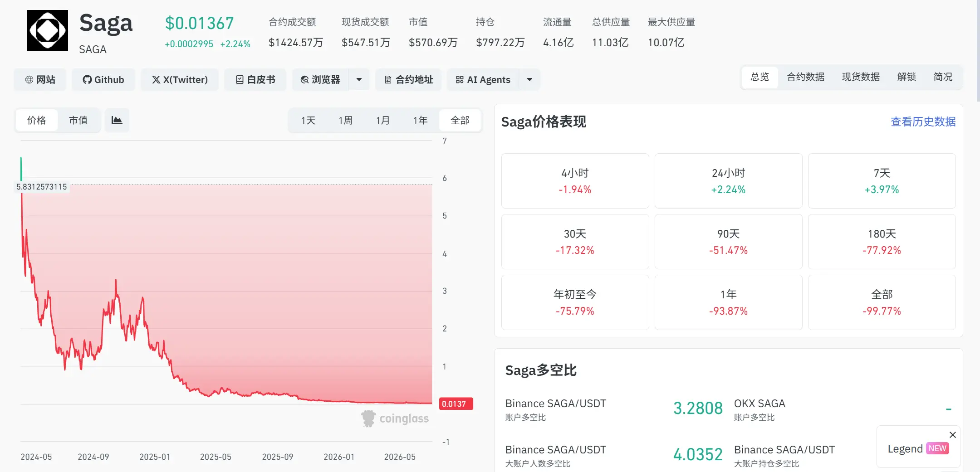
Task: Click the 合约成交额 $1424.57万 value
Action: (296, 43)
